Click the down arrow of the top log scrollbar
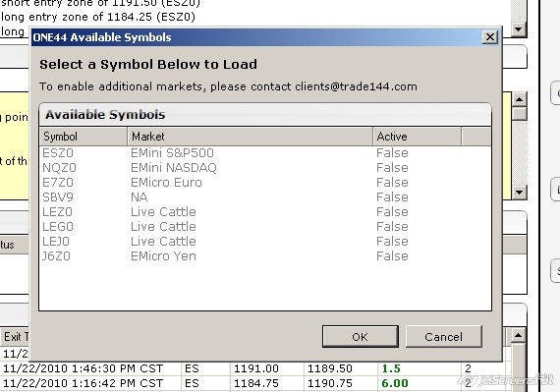The image size is (560, 392). click(x=519, y=29)
